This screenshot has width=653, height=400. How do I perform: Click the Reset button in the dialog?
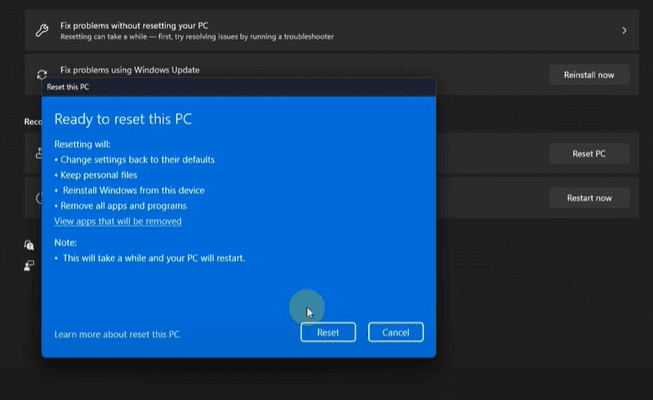328,332
